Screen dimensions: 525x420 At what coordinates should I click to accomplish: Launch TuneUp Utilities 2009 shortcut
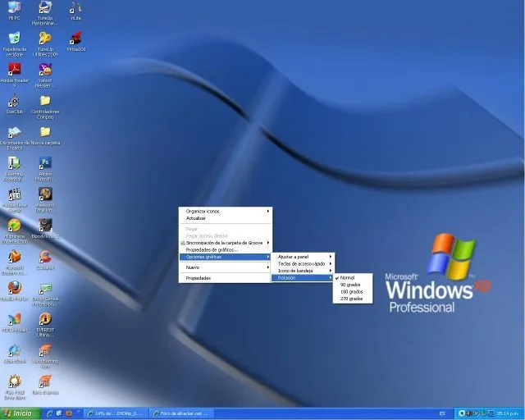point(45,44)
